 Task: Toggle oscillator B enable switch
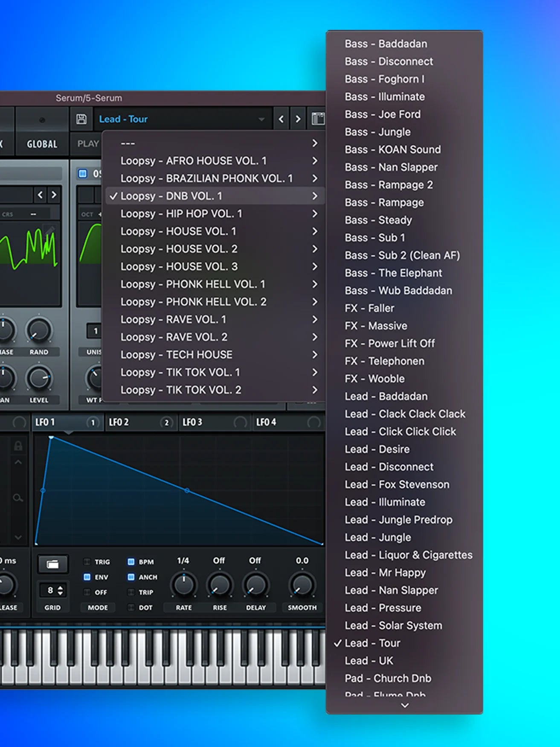83,173
